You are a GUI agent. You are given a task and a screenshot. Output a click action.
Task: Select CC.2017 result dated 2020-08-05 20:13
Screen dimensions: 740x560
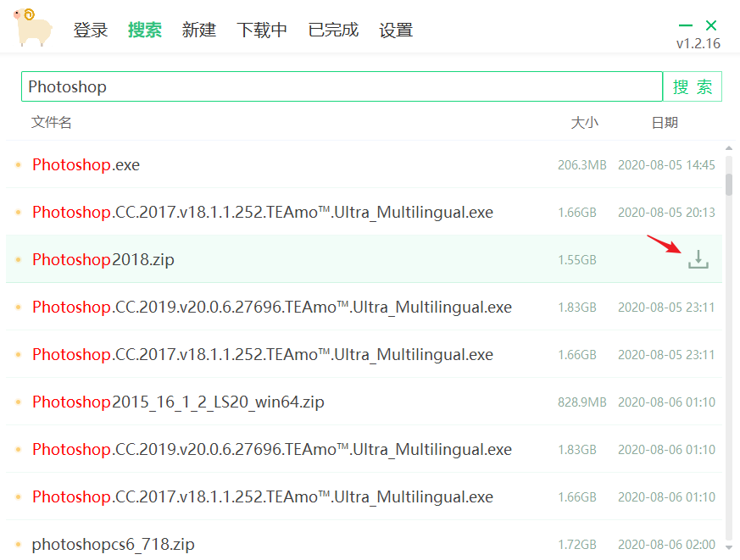coord(364,213)
